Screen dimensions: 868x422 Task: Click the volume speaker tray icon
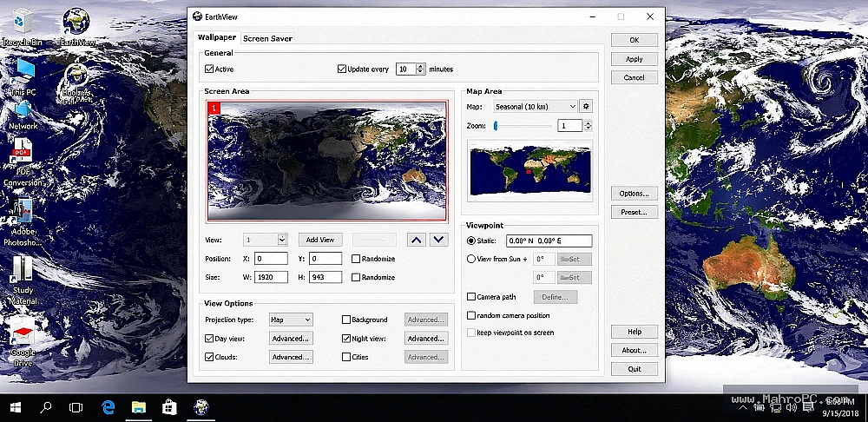[x=791, y=407]
